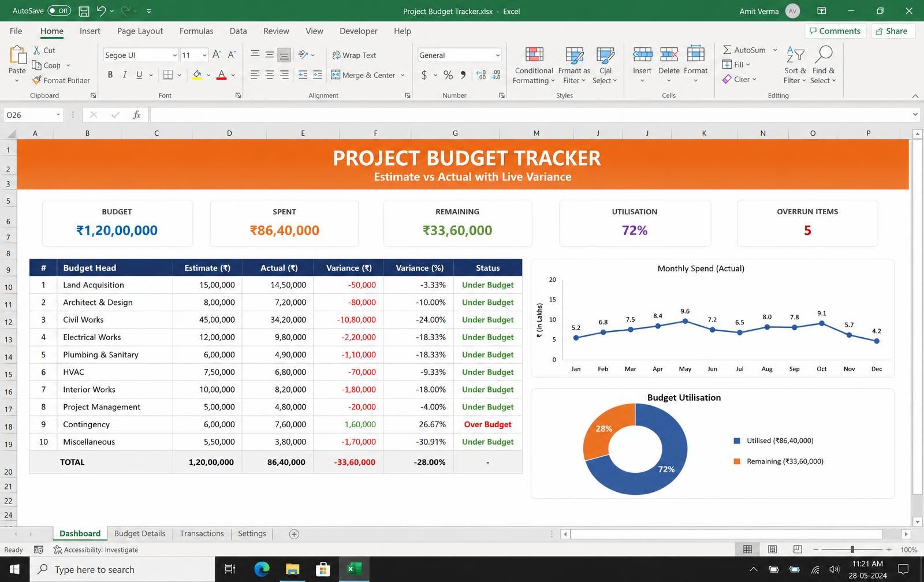Click the Save icon in title bar
The image size is (924, 582).
(84, 11)
